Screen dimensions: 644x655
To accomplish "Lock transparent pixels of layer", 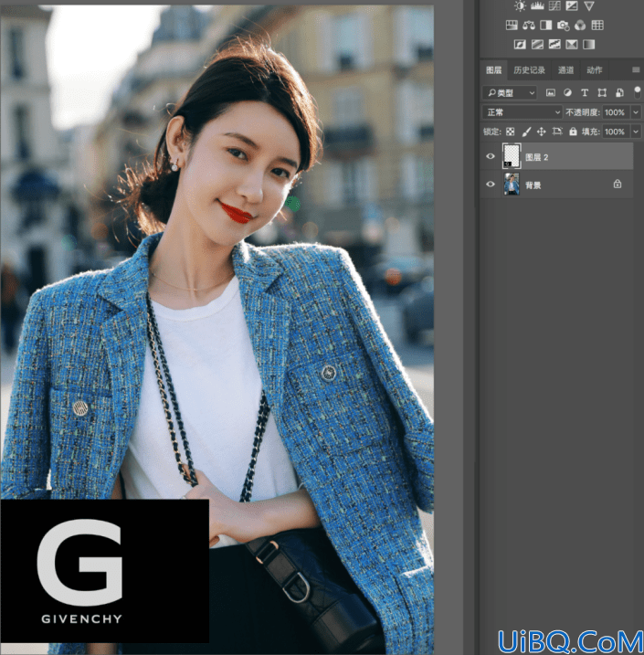I will point(511,132).
